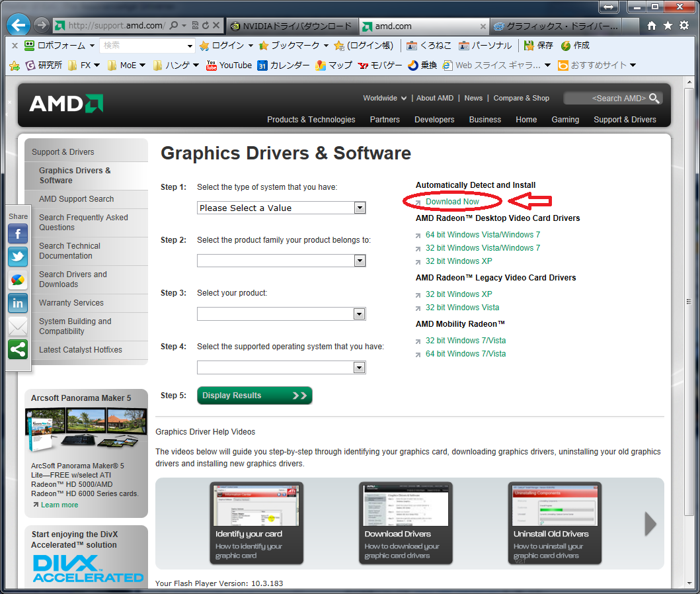Click the page scrollbar down arrow
Screen dimensions: 700x594
689,583
